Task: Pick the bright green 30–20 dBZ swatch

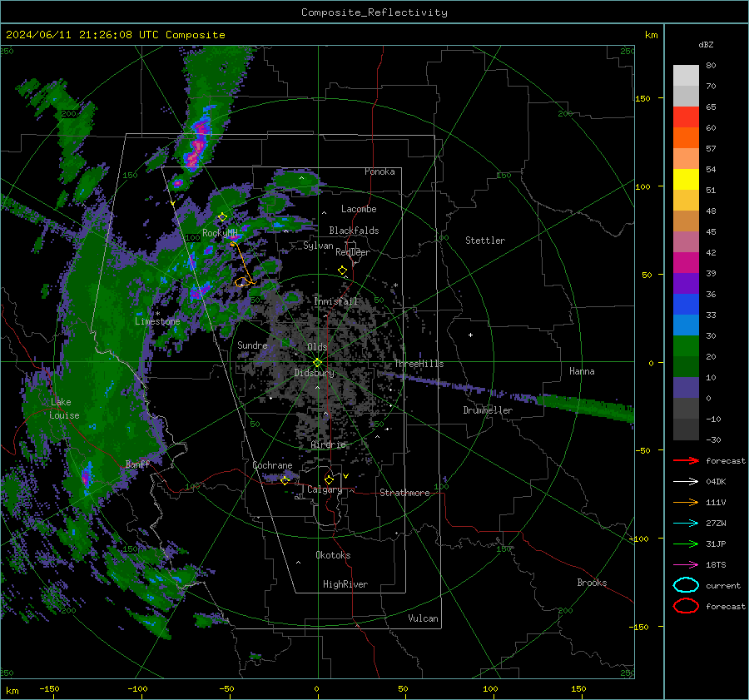Action: [686, 345]
